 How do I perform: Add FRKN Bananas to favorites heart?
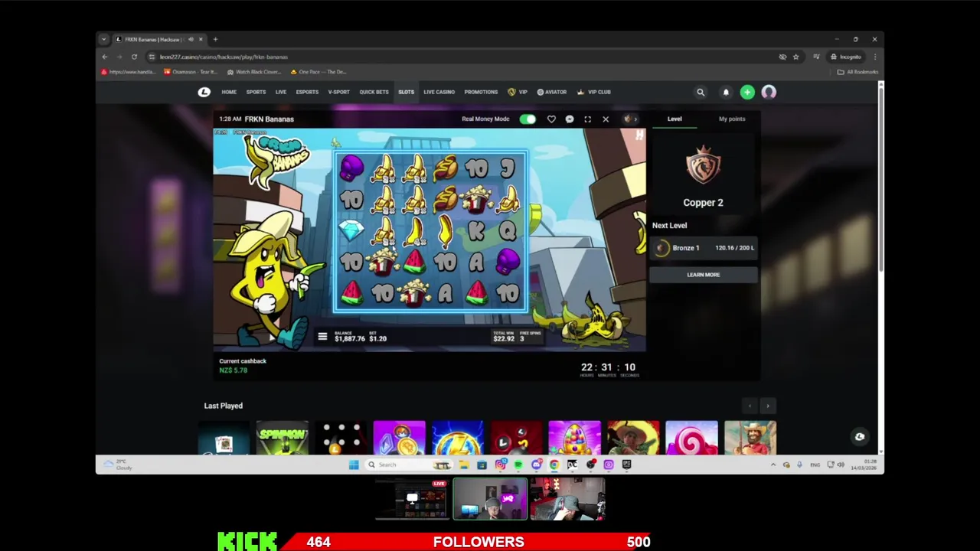coord(551,119)
